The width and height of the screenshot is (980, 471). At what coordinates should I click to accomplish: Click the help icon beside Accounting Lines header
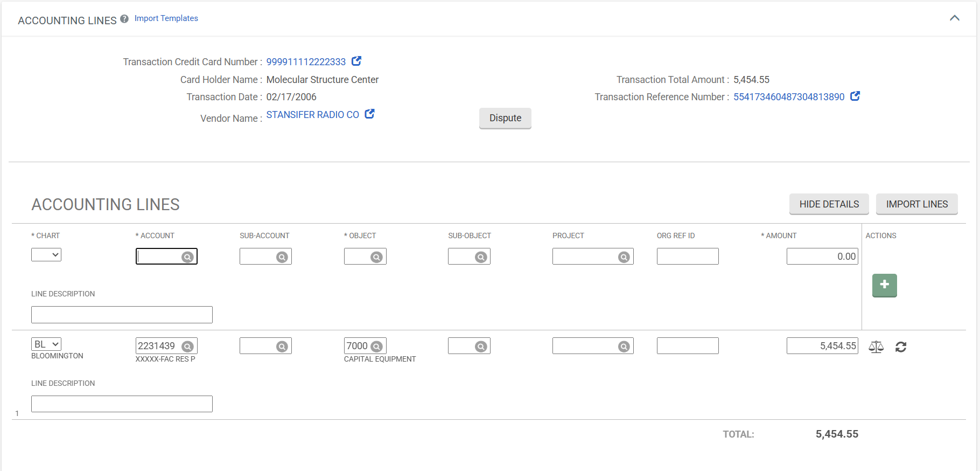[x=124, y=19]
